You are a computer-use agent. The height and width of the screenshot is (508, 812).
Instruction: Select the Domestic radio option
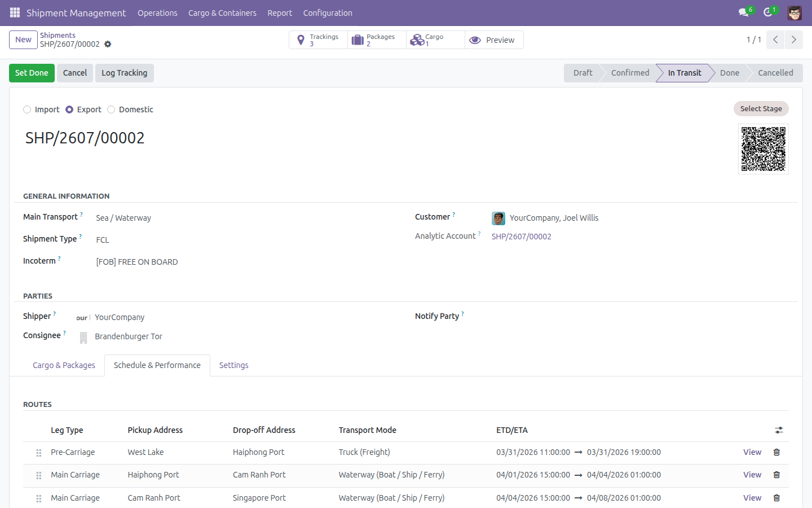pos(111,110)
